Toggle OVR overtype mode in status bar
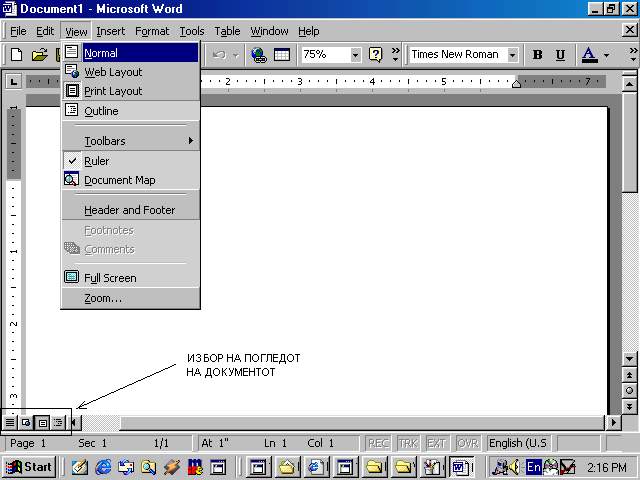 point(468,443)
